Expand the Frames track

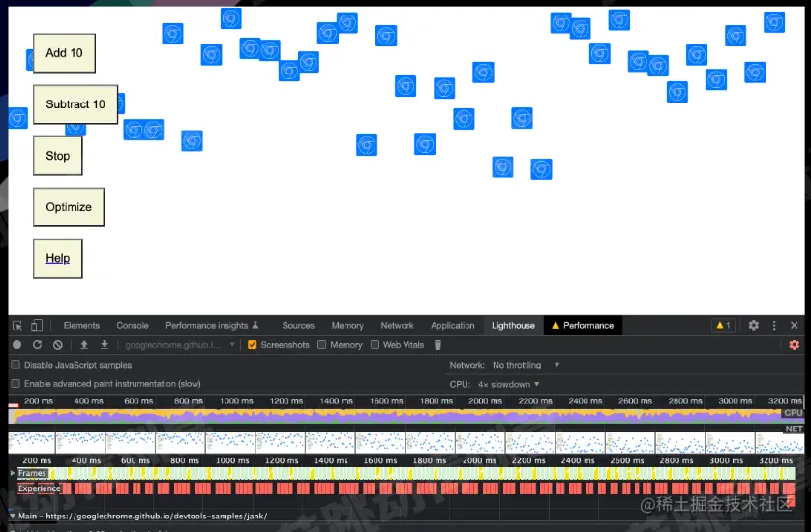(x=13, y=473)
